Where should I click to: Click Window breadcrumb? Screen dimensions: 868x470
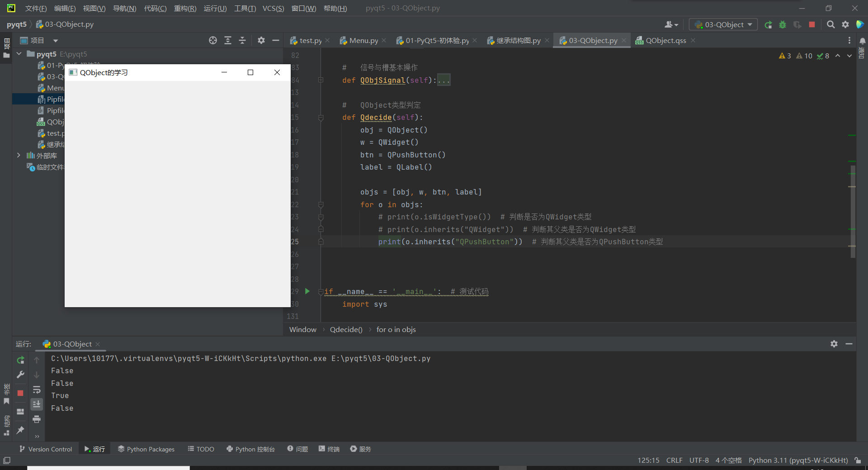303,329
